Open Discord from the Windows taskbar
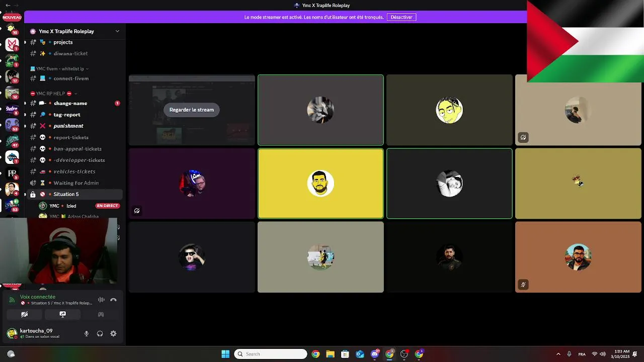Image resolution: width=644 pixels, height=362 pixels. point(375,354)
